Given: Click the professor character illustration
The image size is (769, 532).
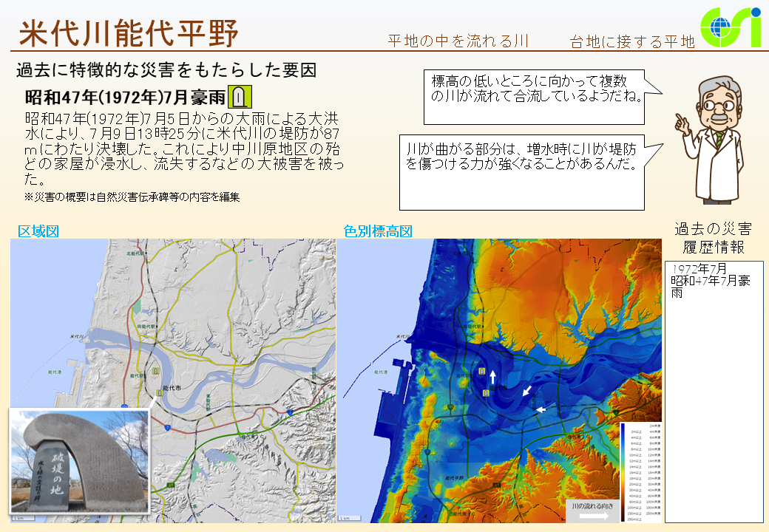Looking at the screenshot, I should [711, 140].
